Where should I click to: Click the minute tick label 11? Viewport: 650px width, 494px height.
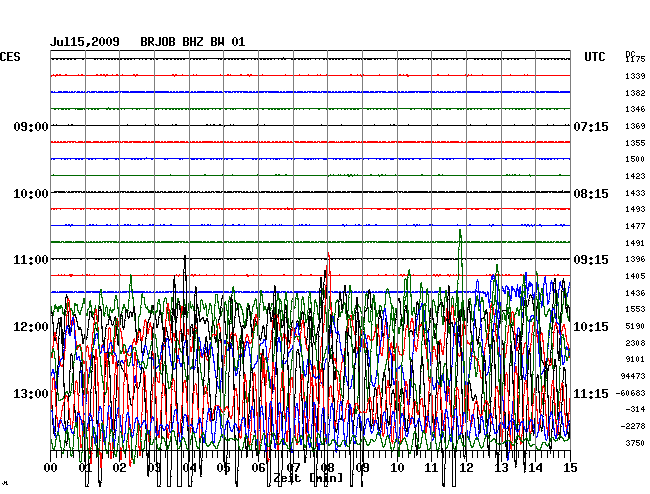(x=432, y=468)
